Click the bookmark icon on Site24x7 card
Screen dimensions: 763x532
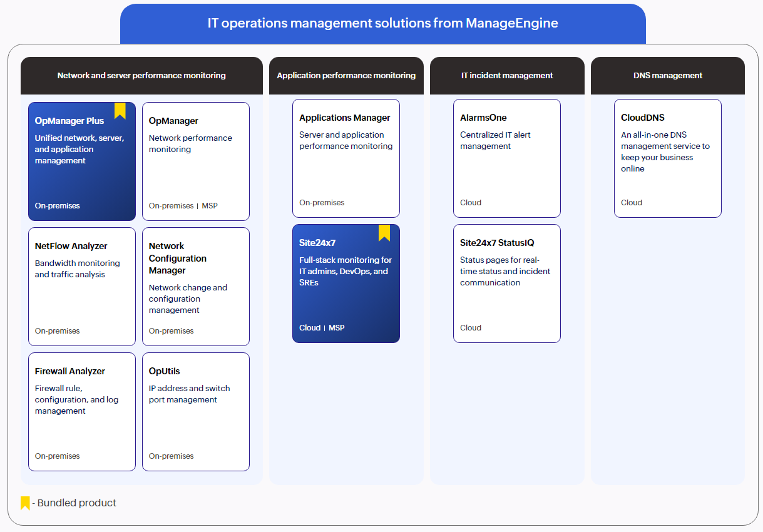(x=384, y=233)
